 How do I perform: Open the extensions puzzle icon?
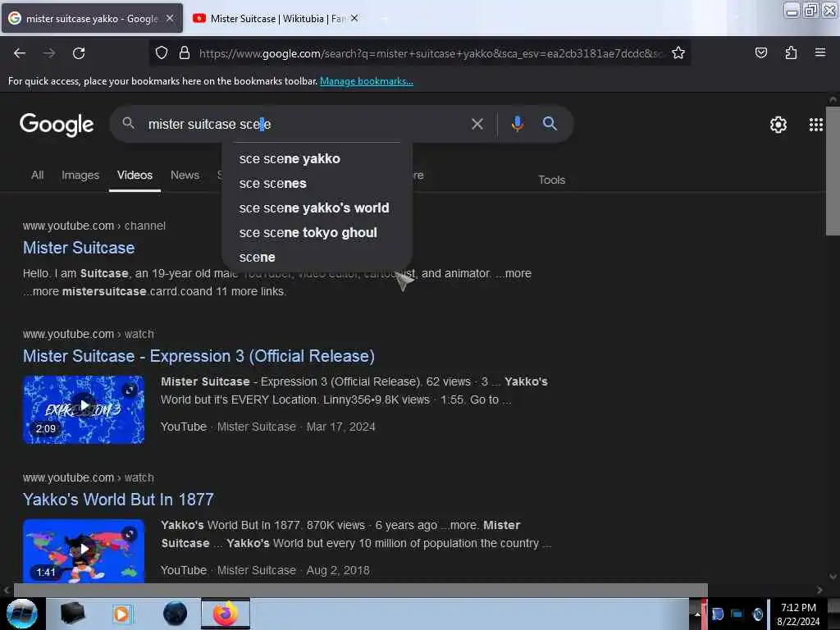[791, 53]
